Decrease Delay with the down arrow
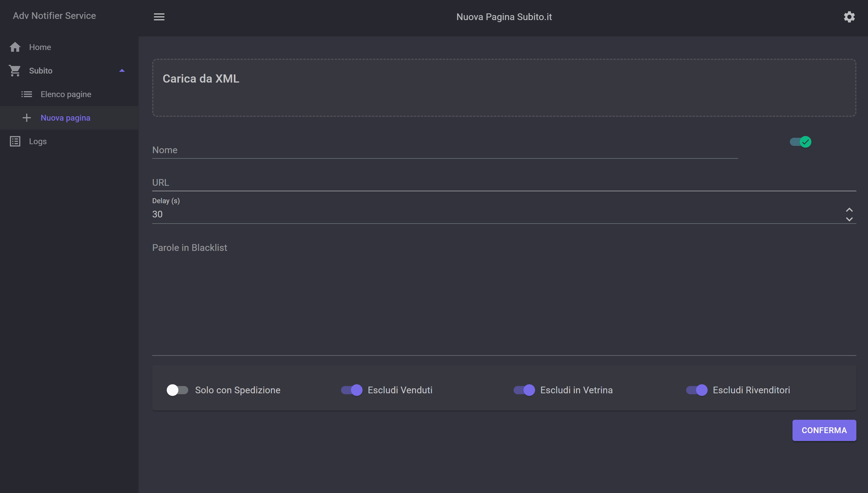The image size is (868, 493). tap(849, 219)
